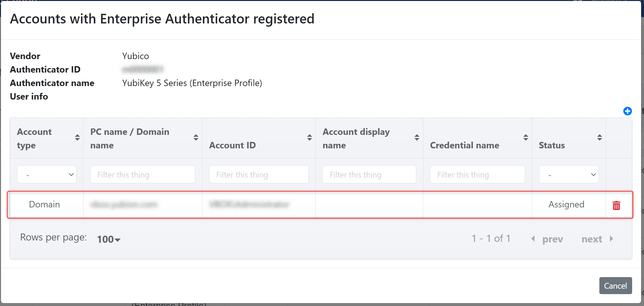644x306 pixels.
Task: Open the Account type filter dropdown
Action: pyautogui.click(x=47, y=174)
